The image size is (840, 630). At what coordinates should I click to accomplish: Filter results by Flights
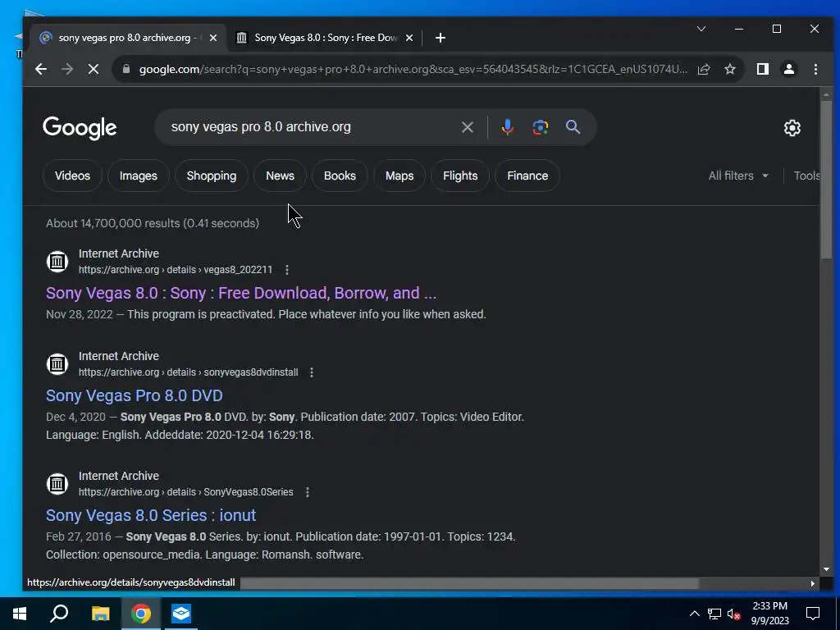[x=460, y=176]
